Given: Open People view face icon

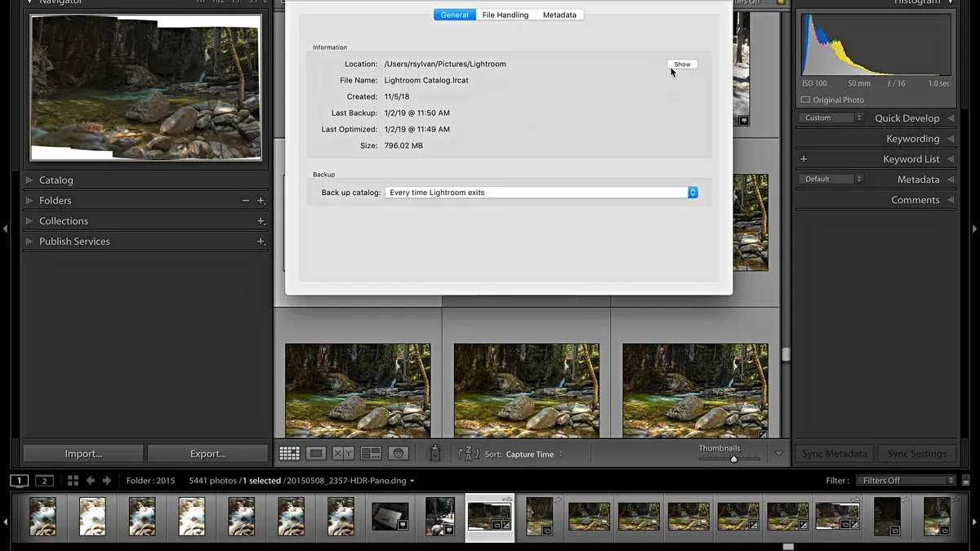Looking at the screenshot, I should coord(399,453).
